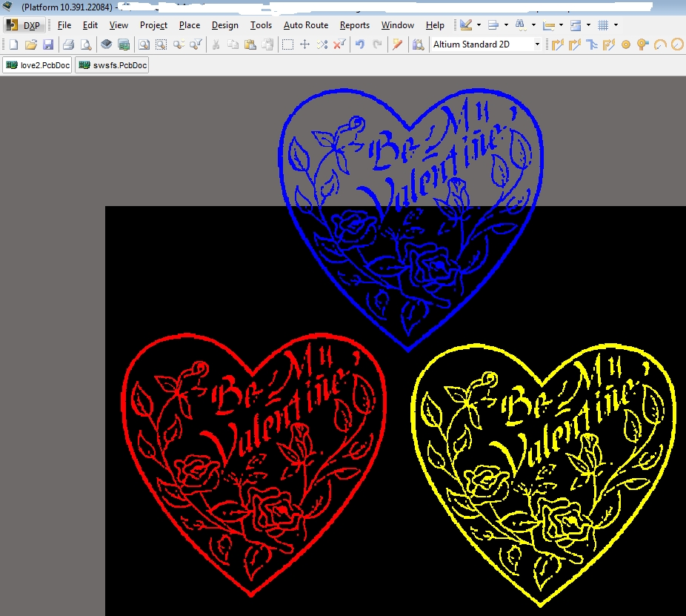The image size is (686, 616).
Task: Open the Reports menu
Action: coord(354,25)
